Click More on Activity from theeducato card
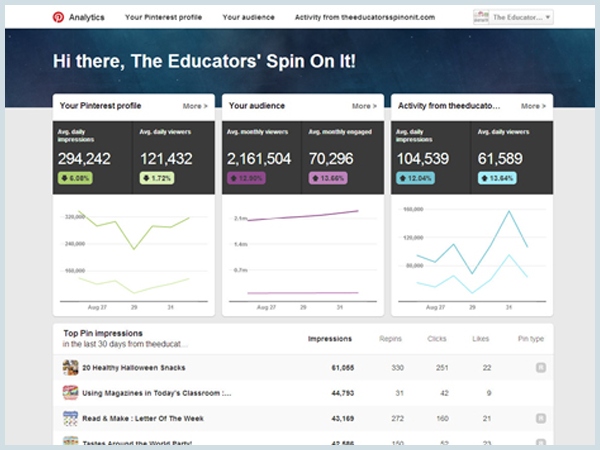The width and height of the screenshot is (600, 450). 533,106
